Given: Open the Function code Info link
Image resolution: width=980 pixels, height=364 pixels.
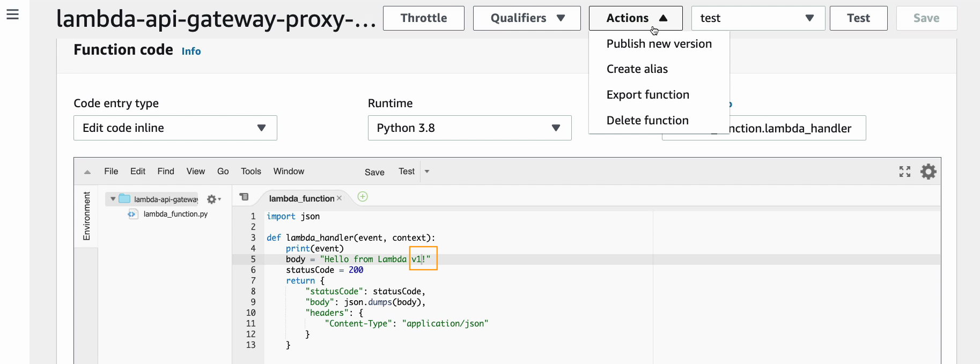Looking at the screenshot, I should coord(191,51).
